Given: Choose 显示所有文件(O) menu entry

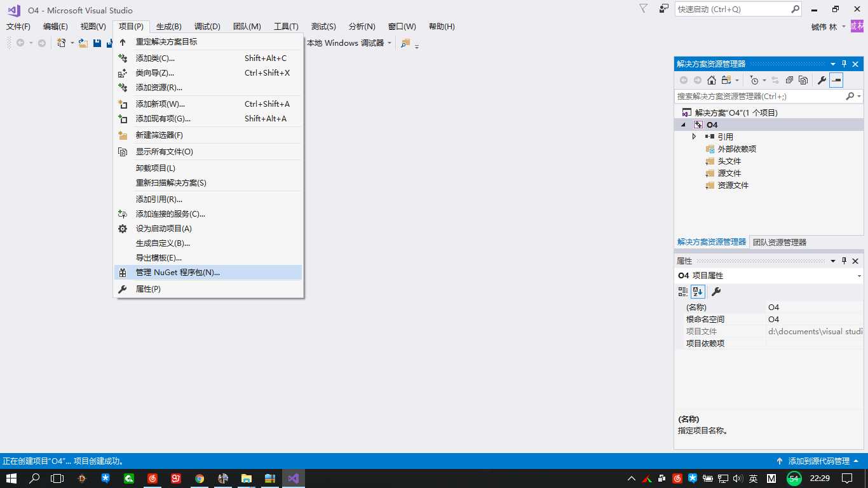Looking at the screenshot, I should pos(208,152).
